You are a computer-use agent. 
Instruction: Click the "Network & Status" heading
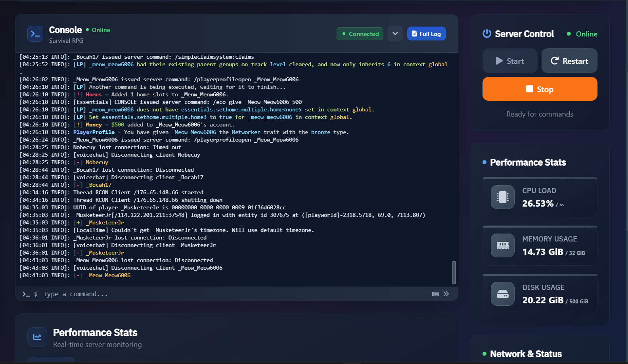[x=526, y=354]
